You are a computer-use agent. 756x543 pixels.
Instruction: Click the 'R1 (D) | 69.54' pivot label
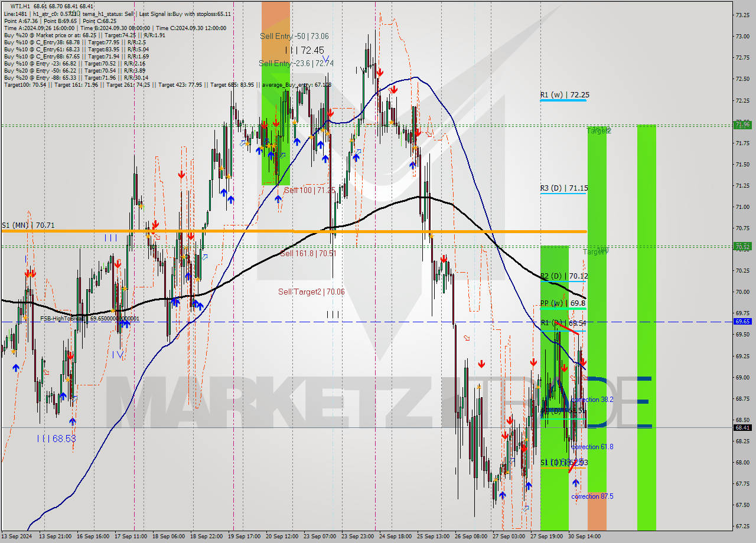coord(563,323)
